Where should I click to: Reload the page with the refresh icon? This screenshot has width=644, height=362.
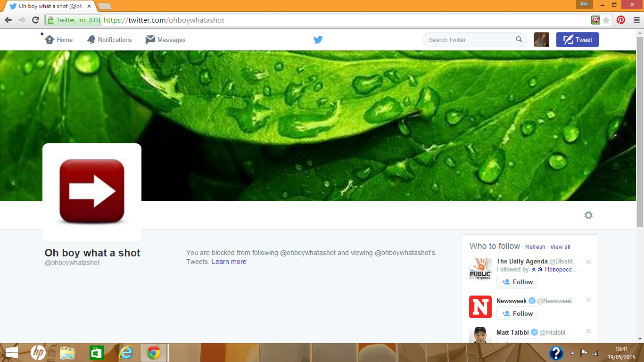[x=35, y=20]
